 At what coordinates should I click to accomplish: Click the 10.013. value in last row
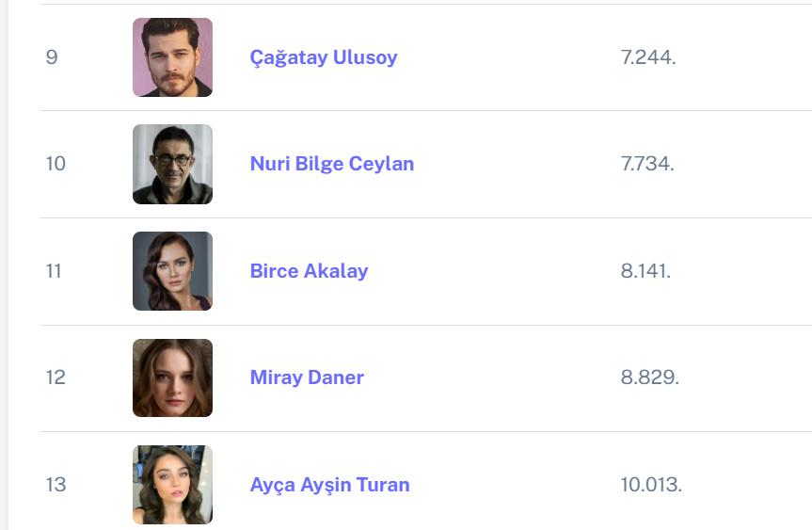click(651, 485)
